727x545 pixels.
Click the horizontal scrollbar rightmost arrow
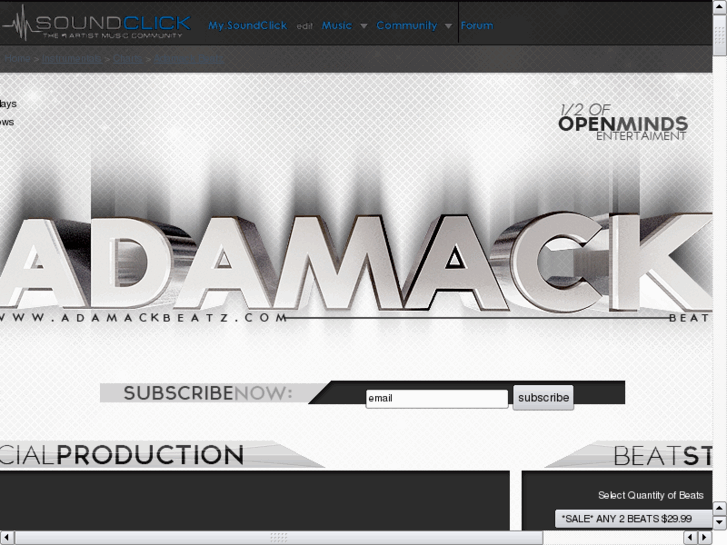[x=705, y=537]
